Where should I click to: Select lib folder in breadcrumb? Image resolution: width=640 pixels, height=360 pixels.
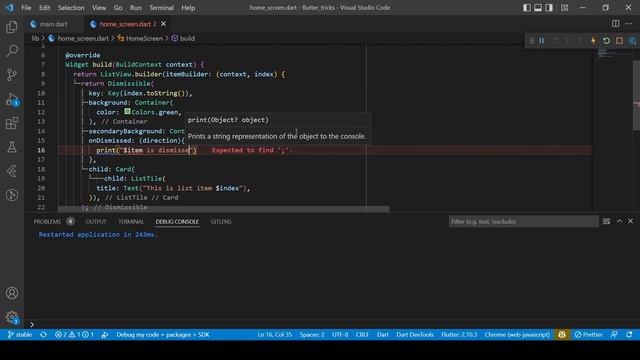35,38
